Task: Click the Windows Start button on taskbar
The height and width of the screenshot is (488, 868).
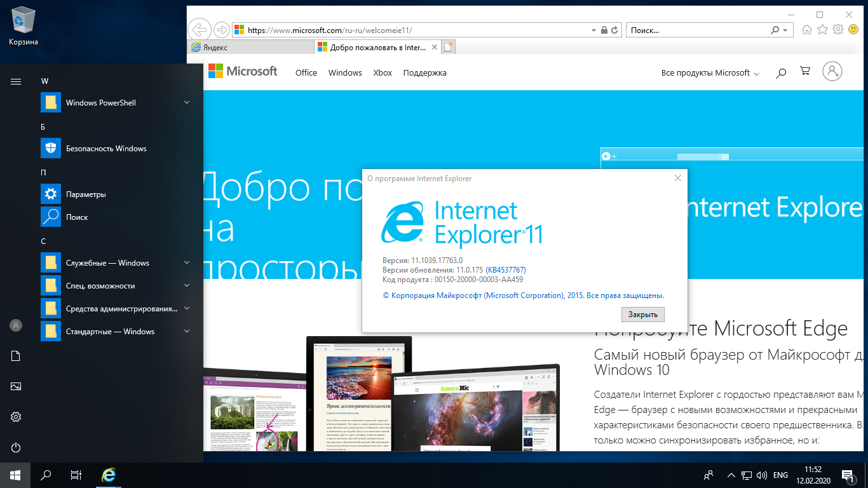Action: click(x=15, y=475)
